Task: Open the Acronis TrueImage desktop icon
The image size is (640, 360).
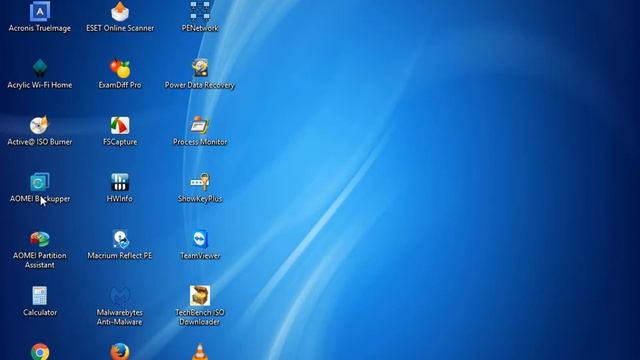Action: [40, 11]
